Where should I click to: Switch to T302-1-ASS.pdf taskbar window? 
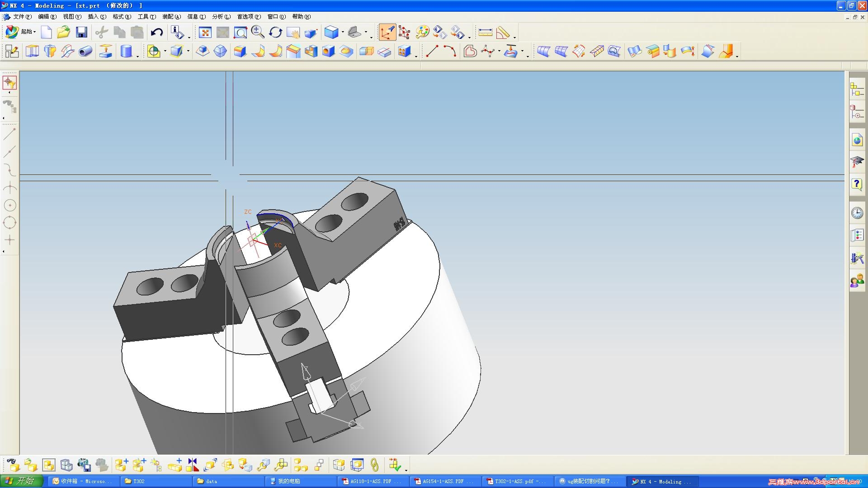click(x=518, y=481)
